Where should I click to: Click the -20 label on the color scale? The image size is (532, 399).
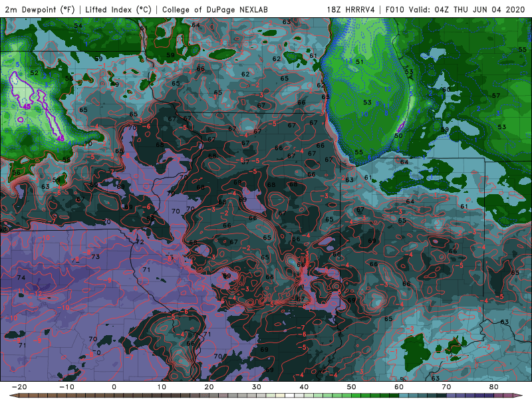pos(19,387)
